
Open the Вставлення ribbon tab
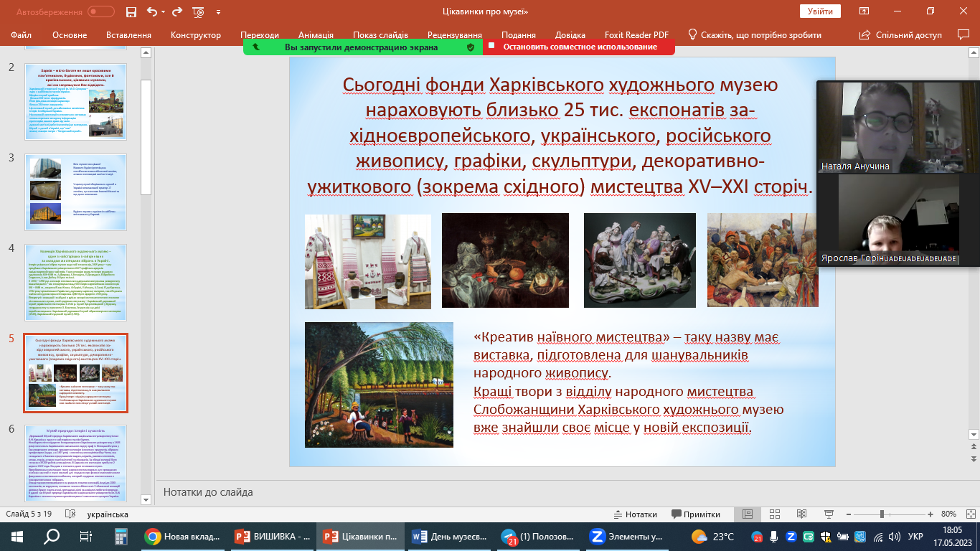click(x=128, y=35)
